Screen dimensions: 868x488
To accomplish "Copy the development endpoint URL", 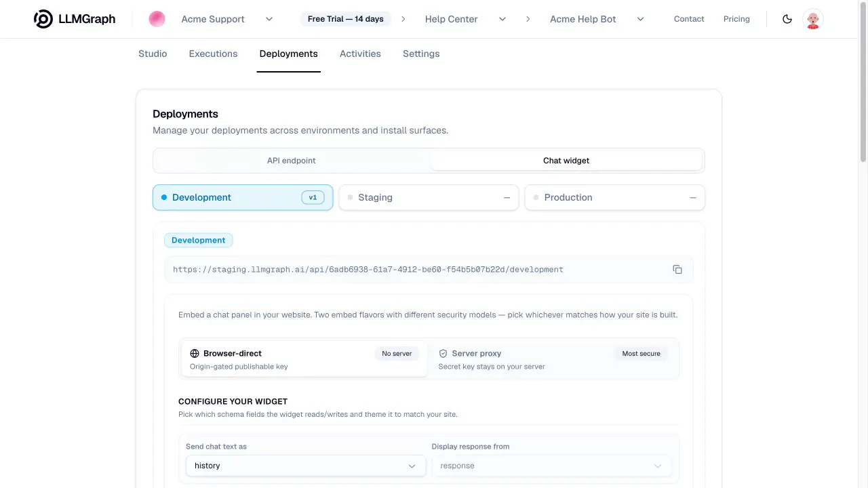I will (x=677, y=270).
